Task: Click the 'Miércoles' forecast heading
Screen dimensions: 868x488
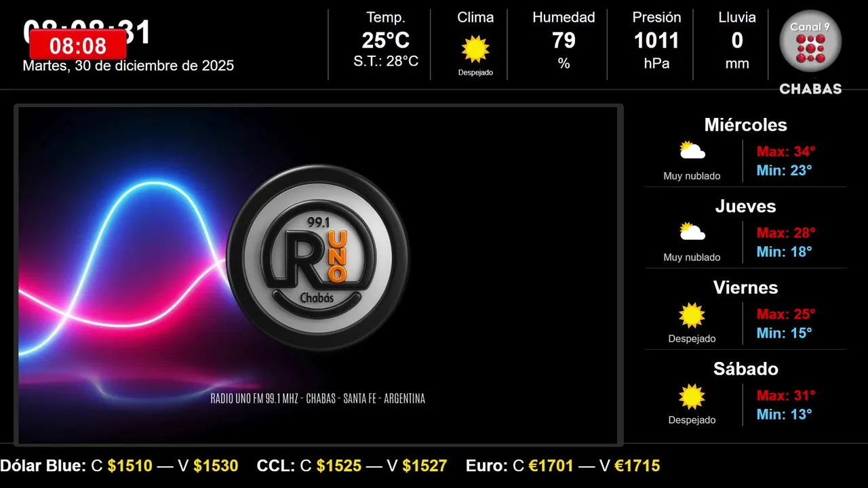Action: pos(745,125)
